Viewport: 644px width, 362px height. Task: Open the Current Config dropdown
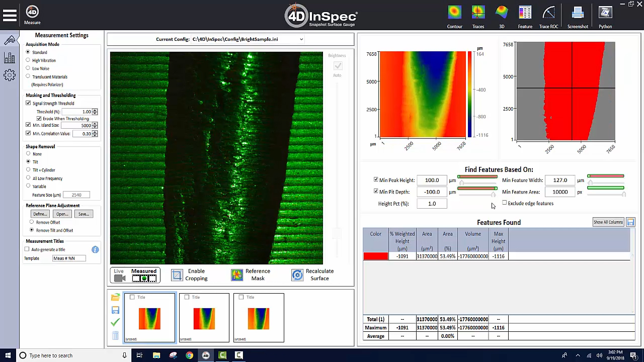point(301,39)
